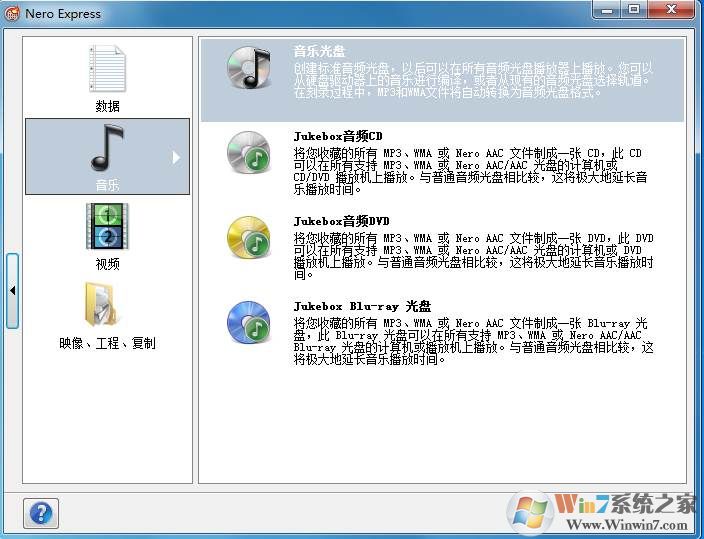
Task: Select the 音乐光盘 heading text
Action: pos(319,50)
